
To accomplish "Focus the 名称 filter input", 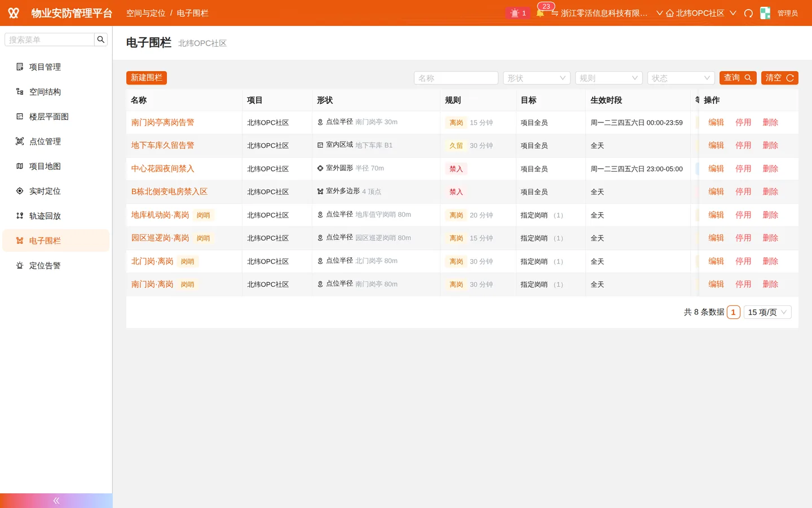I will 456,78.
